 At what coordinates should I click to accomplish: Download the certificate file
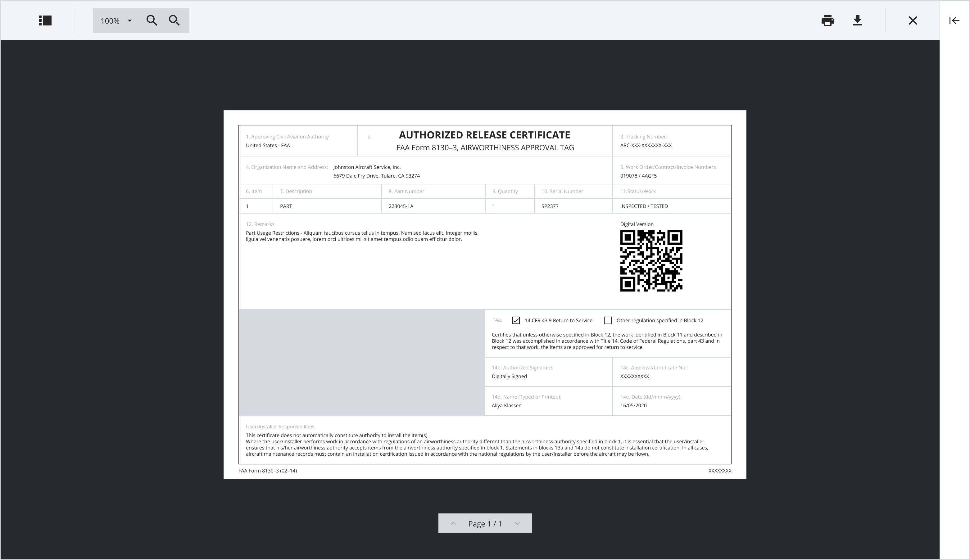857,20
